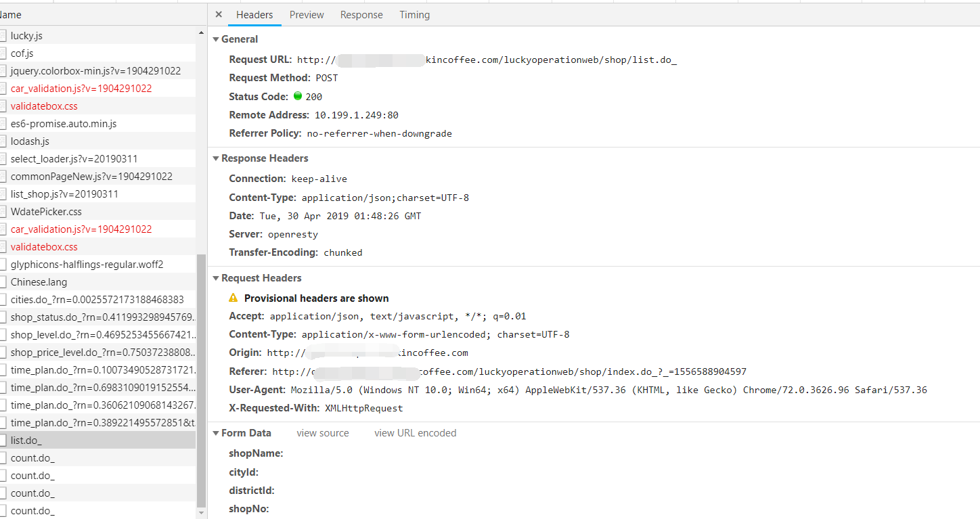Screen dimensions: 980x519
Task: Click the shopNo form field label
Action: tap(249, 509)
